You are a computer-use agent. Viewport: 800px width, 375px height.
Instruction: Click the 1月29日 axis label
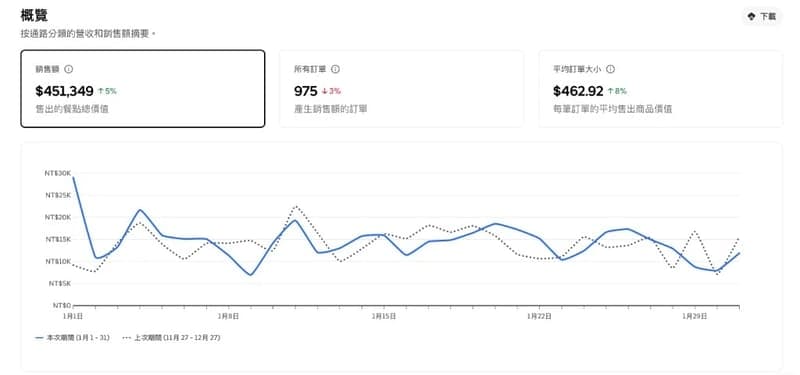695,316
